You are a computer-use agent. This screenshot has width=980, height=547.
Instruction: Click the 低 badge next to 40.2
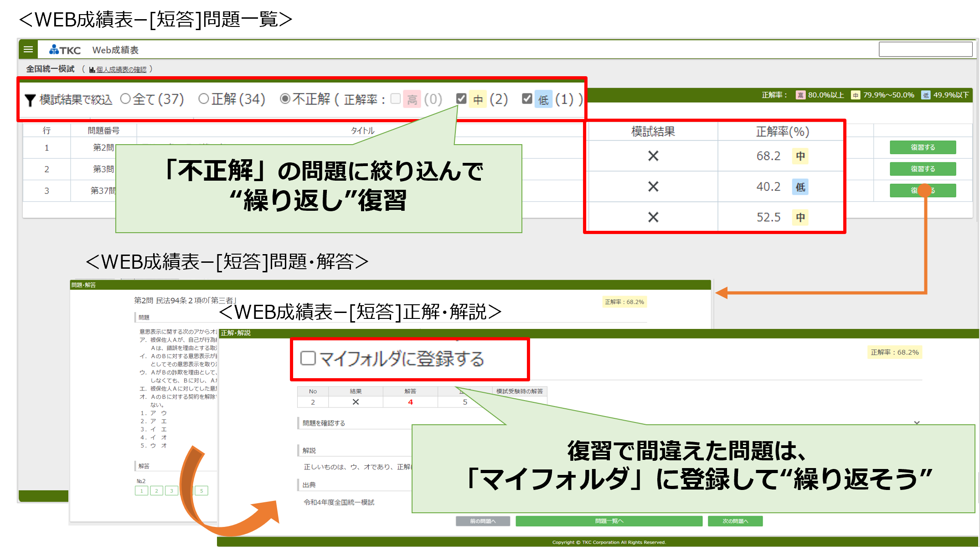(x=800, y=187)
